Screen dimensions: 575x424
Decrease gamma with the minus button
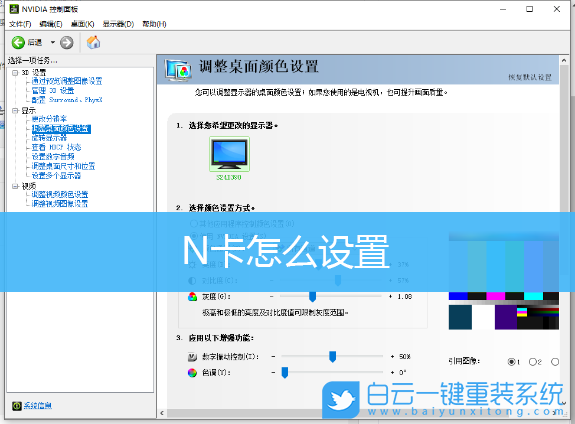[x=272, y=296]
